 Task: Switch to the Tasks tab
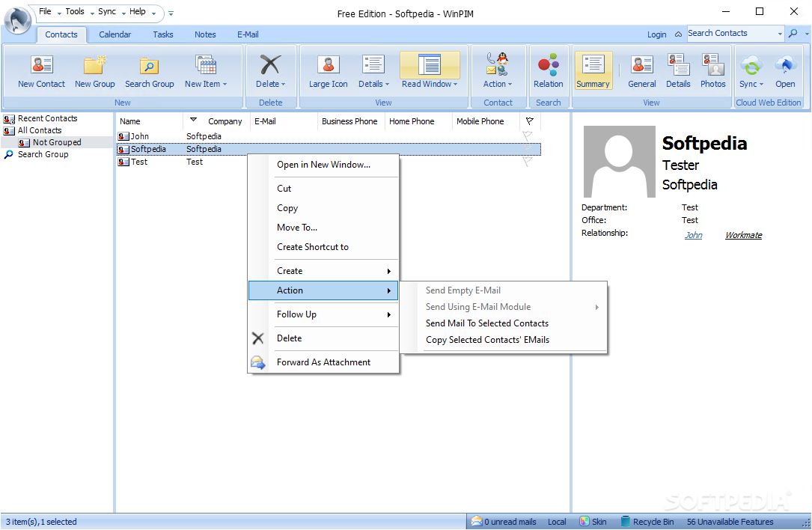click(x=162, y=34)
